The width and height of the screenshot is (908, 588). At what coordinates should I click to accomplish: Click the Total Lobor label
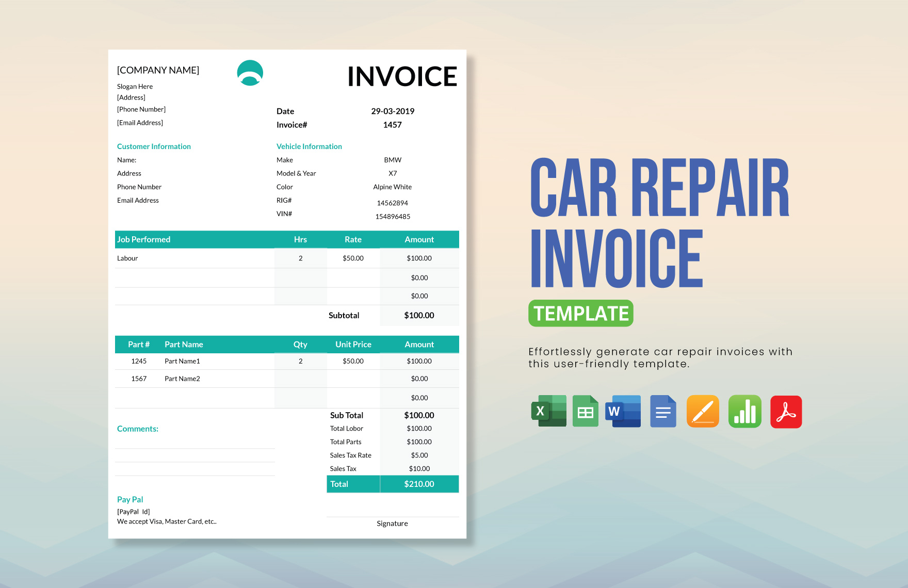click(347, 429)
